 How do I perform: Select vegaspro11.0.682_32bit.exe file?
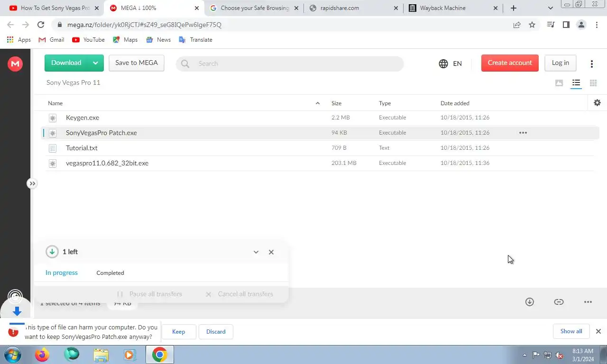320,163
